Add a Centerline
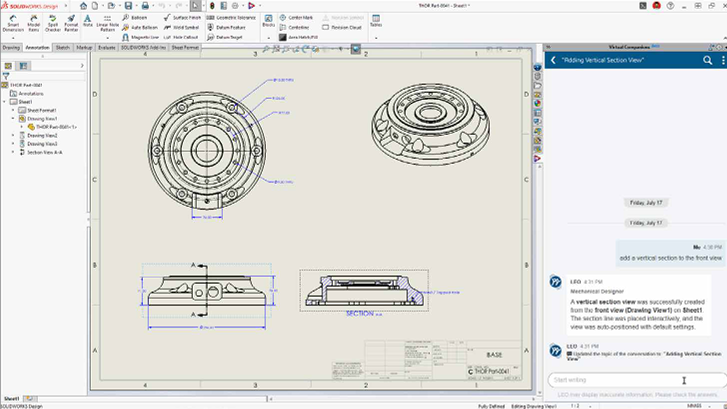 click(294, 27)
